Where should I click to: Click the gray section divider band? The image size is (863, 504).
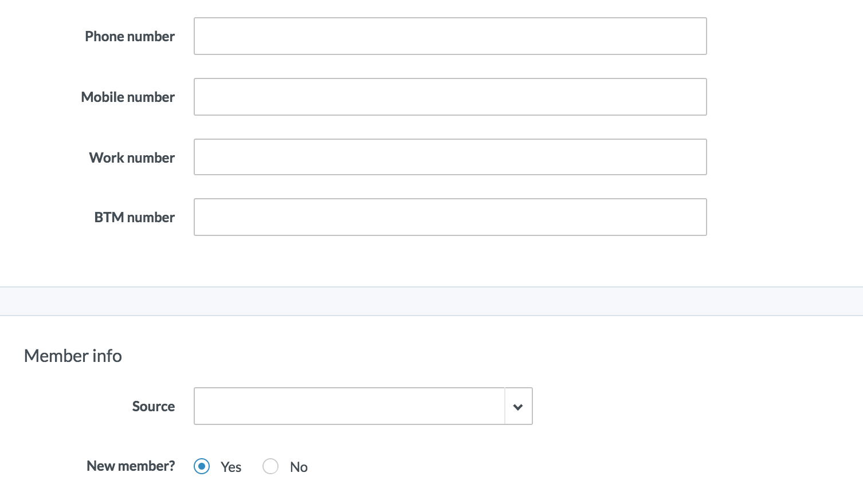point(431,301)
